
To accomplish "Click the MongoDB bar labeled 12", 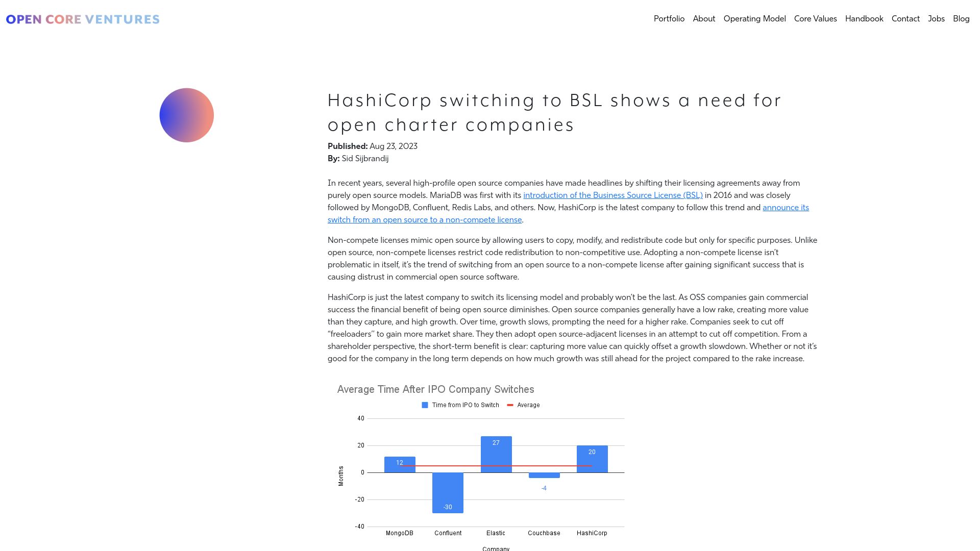I will point(400,465).
